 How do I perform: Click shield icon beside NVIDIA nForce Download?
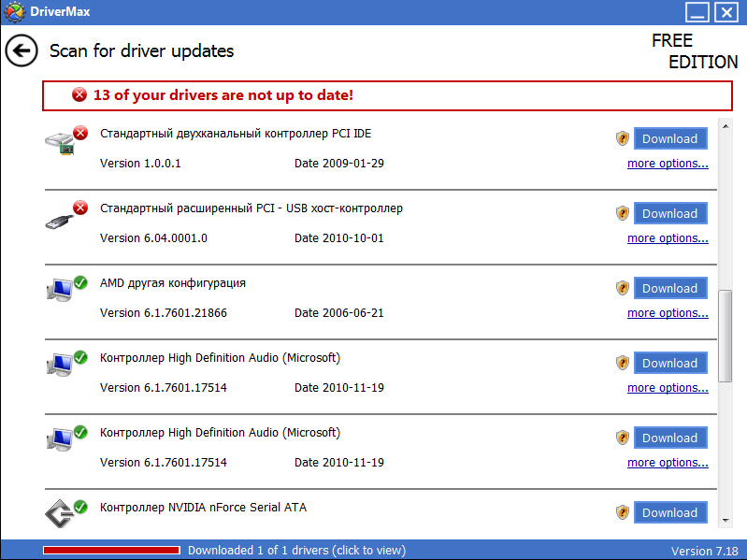(x=622, y=512)
